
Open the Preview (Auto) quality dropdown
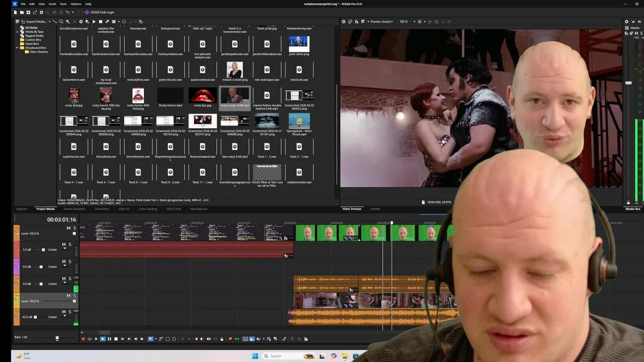(x=382, y=22)
